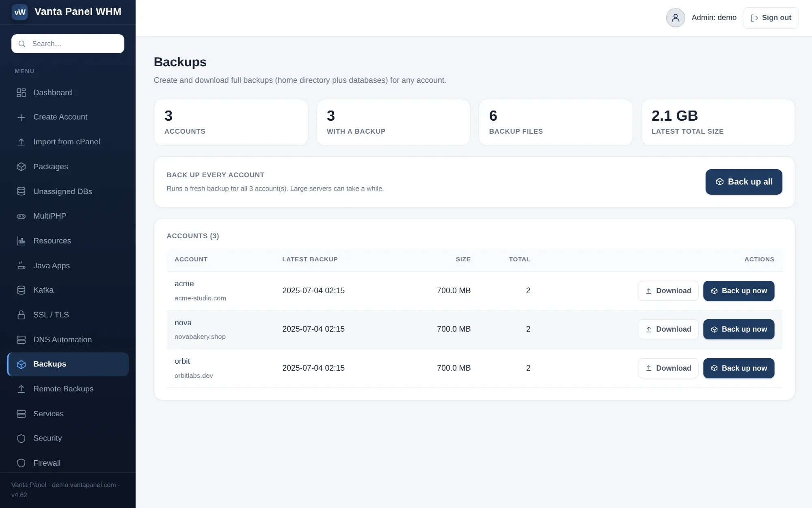Click the LATEST BACKUP column header
812x508 pixels.
[x=310, y=259]
